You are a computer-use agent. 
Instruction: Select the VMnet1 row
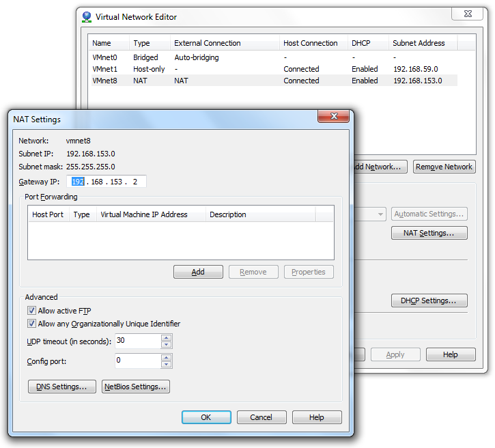tap(273, 69)
